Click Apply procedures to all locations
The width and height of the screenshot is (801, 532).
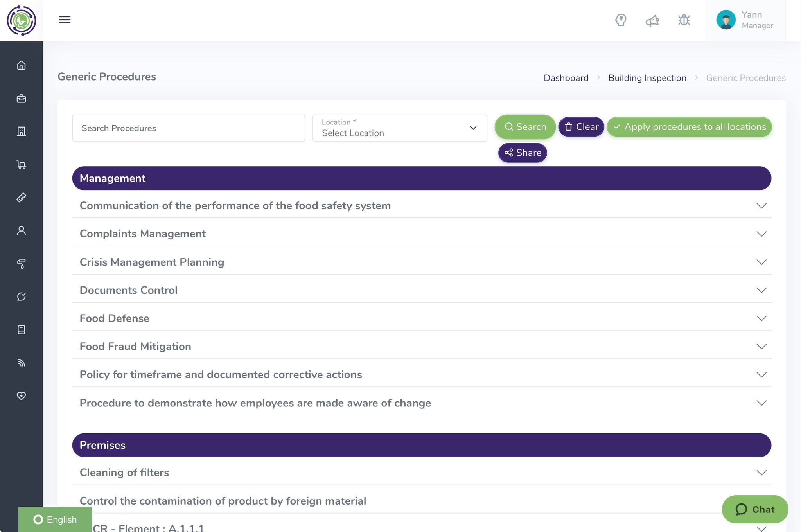point(689,127)
